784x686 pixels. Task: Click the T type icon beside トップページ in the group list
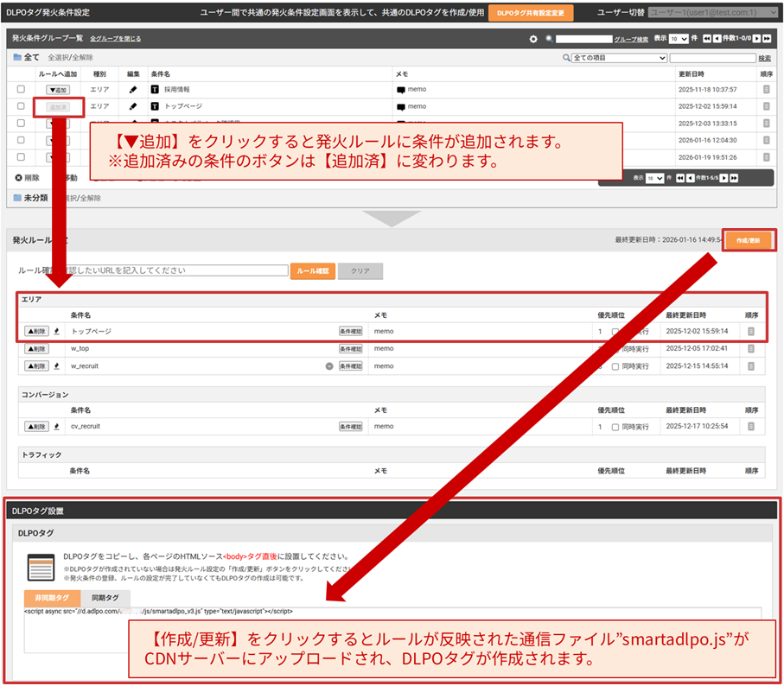155,106
